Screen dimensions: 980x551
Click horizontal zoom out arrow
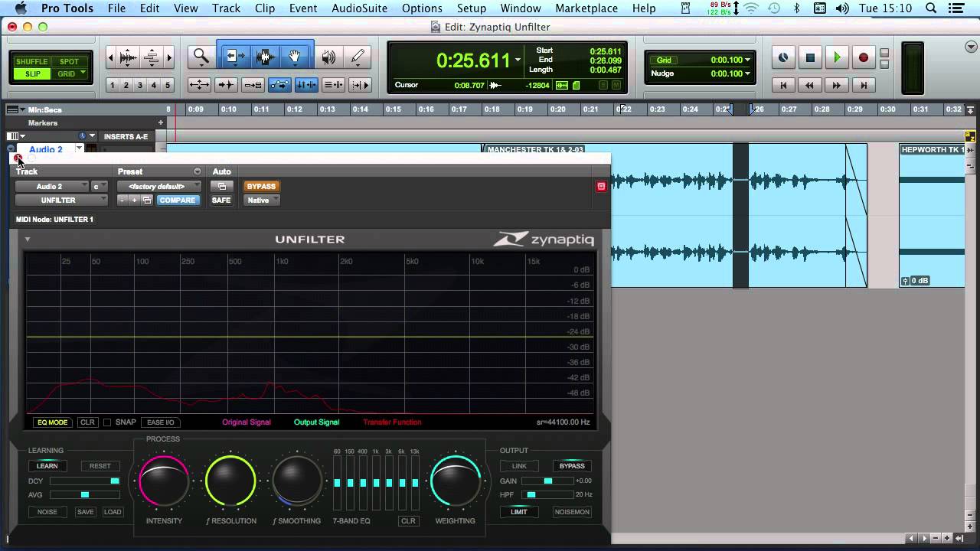111,57
